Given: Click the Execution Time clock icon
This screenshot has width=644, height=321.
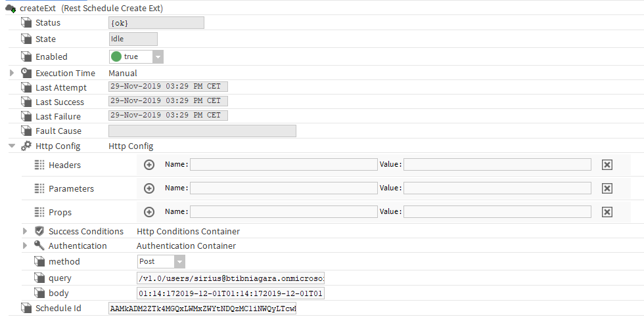Looking at the screenshot, I should click(26, 73).
